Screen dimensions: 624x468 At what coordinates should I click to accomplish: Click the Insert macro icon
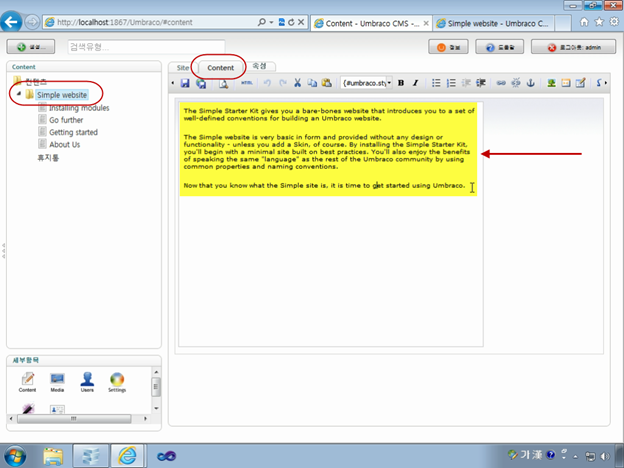pos(566,83)
